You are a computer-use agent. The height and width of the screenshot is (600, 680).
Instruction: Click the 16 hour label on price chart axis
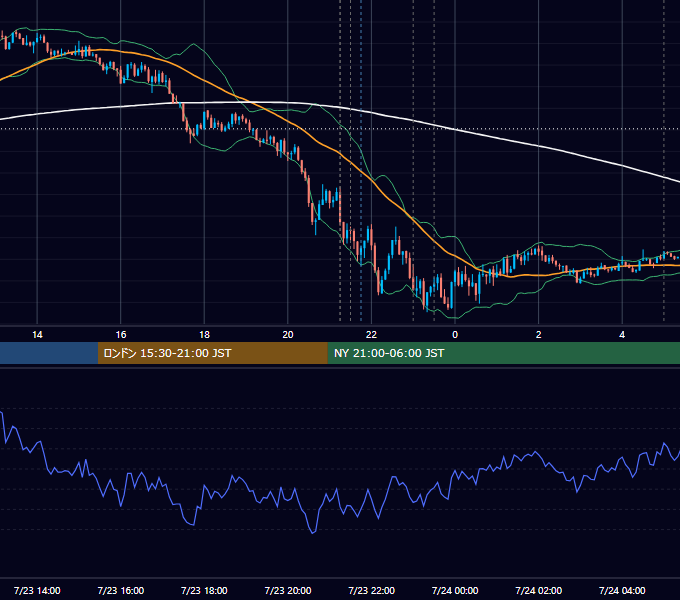(121, 335)
